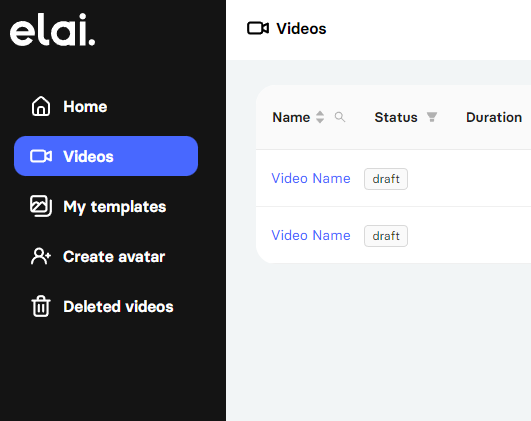
Task: Click the Create avatar person icon
Action: tap(41, 256)
